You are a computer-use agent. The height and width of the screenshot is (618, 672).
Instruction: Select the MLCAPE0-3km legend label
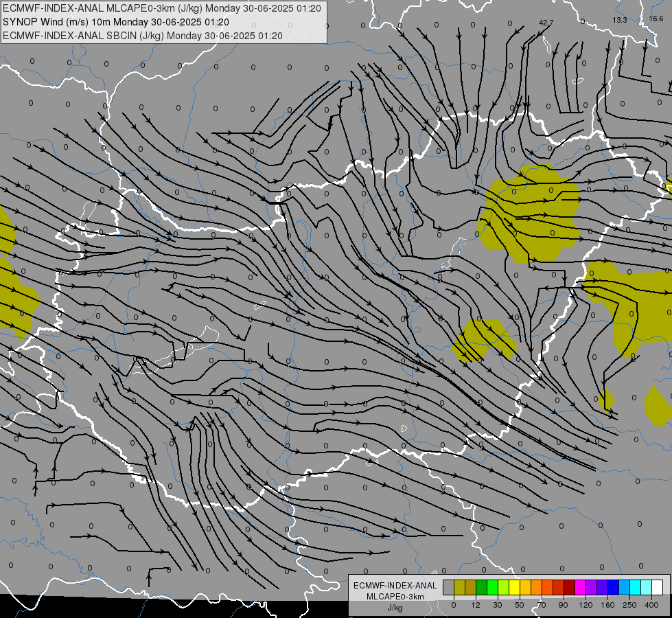pyautogui.click(x=395, y=597)
